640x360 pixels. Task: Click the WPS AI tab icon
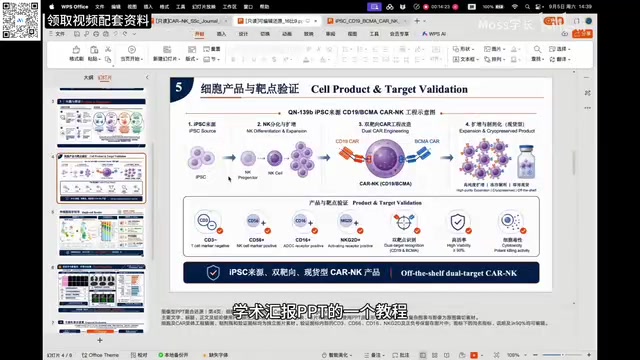[x=424, y=34]
